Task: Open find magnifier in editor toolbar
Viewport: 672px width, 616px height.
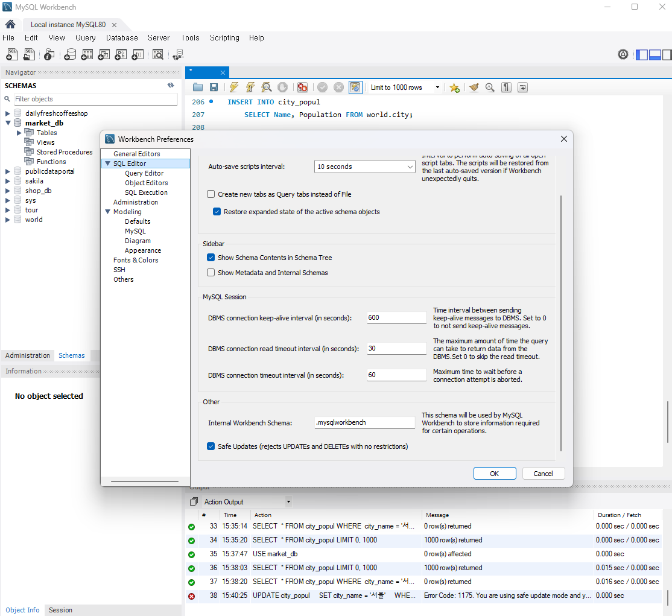Action: tap(490, 87)
